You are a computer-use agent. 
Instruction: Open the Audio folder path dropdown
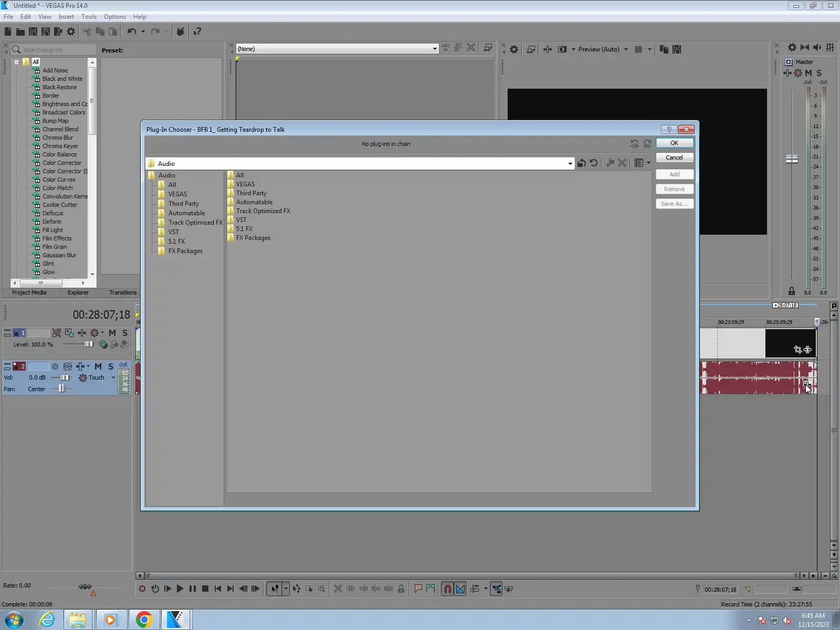coord(570,164)
